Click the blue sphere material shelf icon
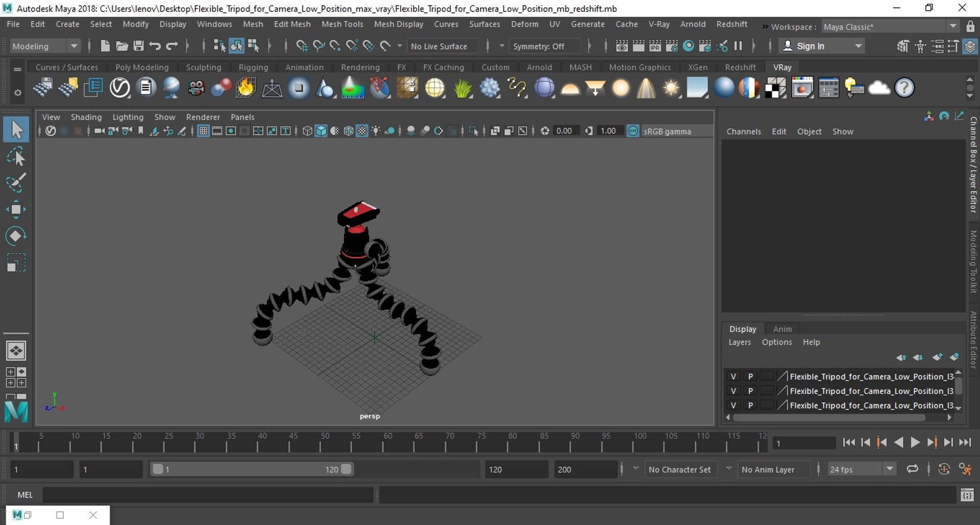Image resolution: width=980 pixels, height=525 pixels. [723, 88]
